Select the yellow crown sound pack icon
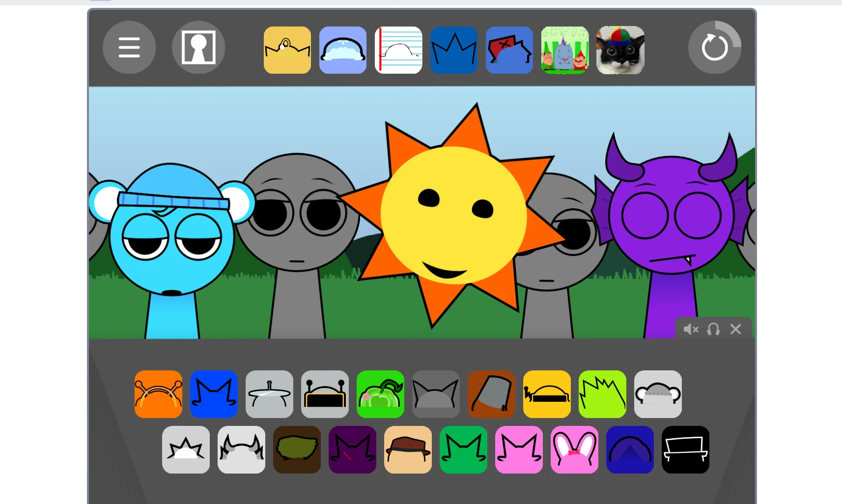842x504 pixels. coord(287,50)
